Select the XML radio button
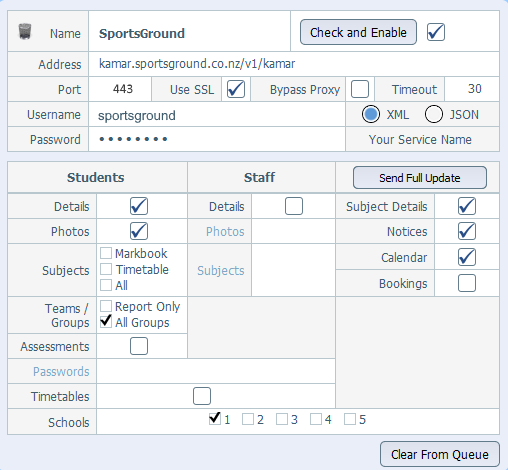The width and height of the screenshot is (508, 470). tap(371, 114)
